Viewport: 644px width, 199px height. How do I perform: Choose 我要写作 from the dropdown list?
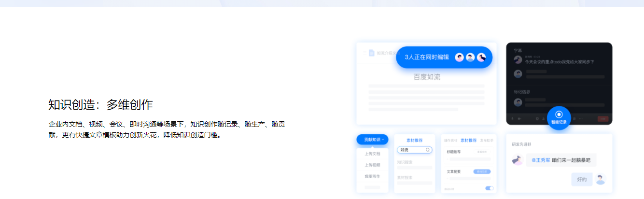372,176
